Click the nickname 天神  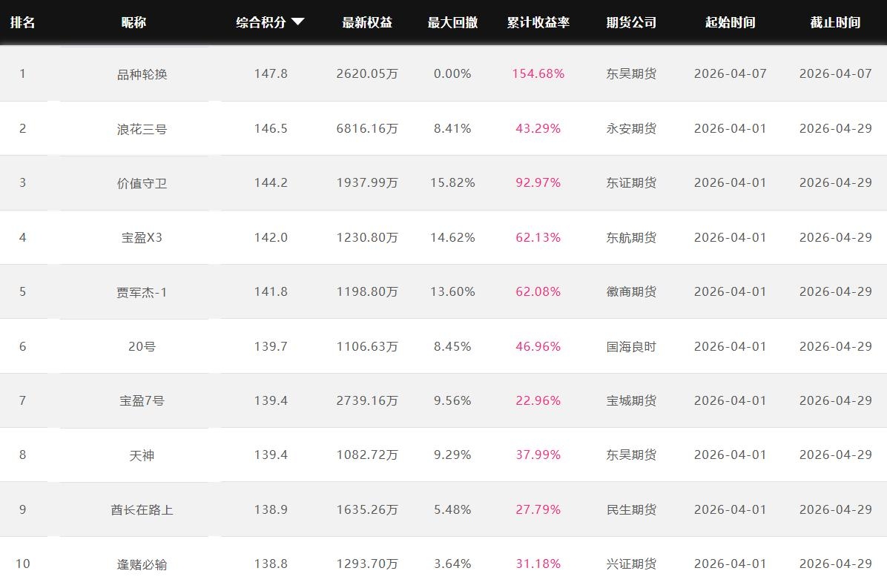pyautogui.click(x=142, y=455)
